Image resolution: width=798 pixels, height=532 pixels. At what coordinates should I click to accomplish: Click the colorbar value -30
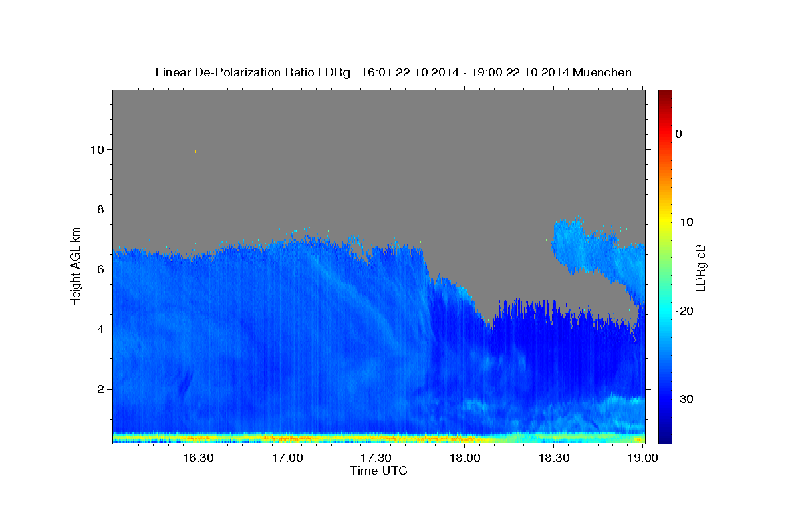(x=685, y=399)
